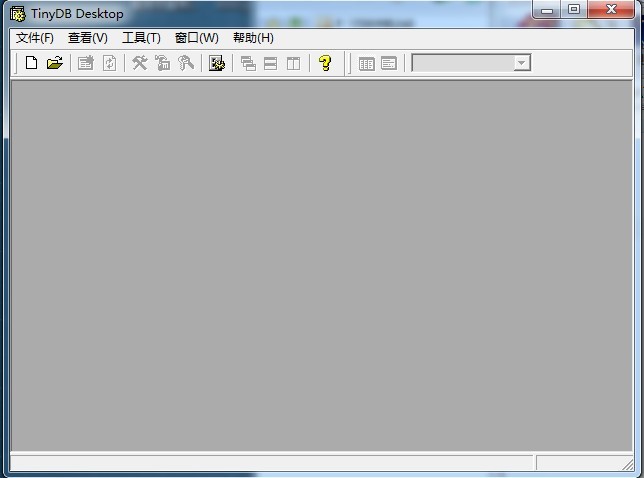
Task: Click the cascade windows icon
Action: click(x=248, y=63)
